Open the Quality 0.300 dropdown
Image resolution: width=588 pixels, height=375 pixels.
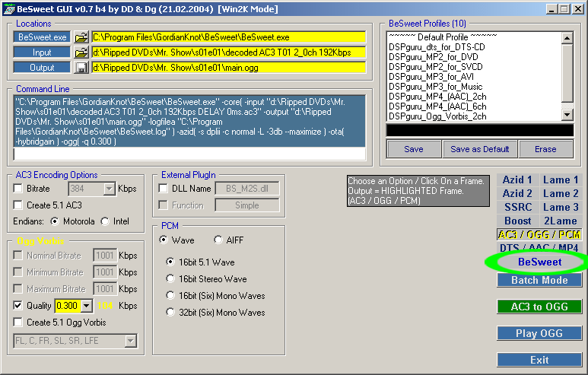(87, 306)
